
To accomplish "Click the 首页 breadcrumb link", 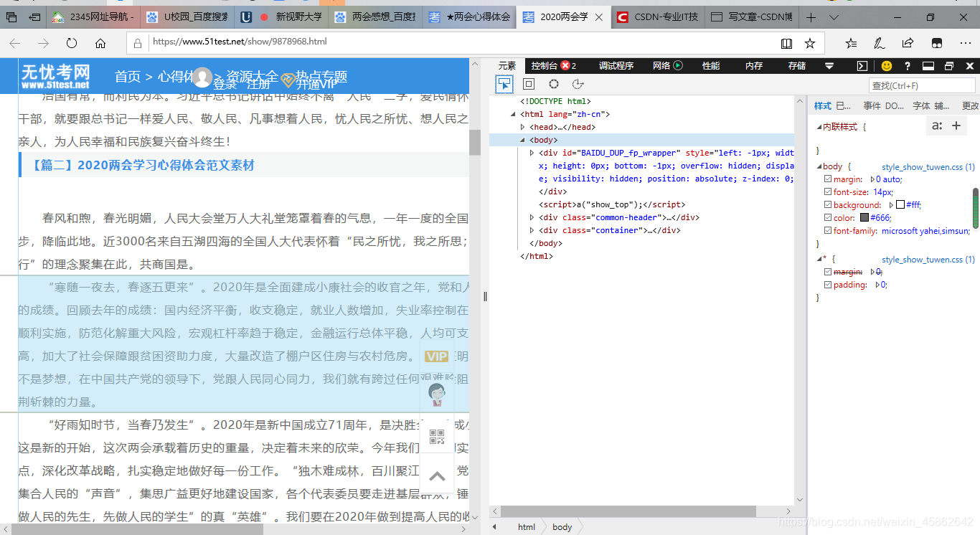I will (x=128, y=77).
